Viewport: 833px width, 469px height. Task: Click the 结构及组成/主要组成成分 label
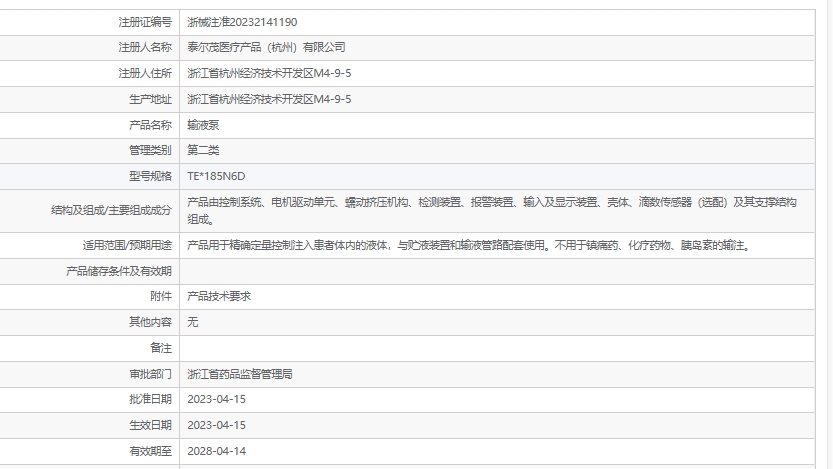pos(111,210)
